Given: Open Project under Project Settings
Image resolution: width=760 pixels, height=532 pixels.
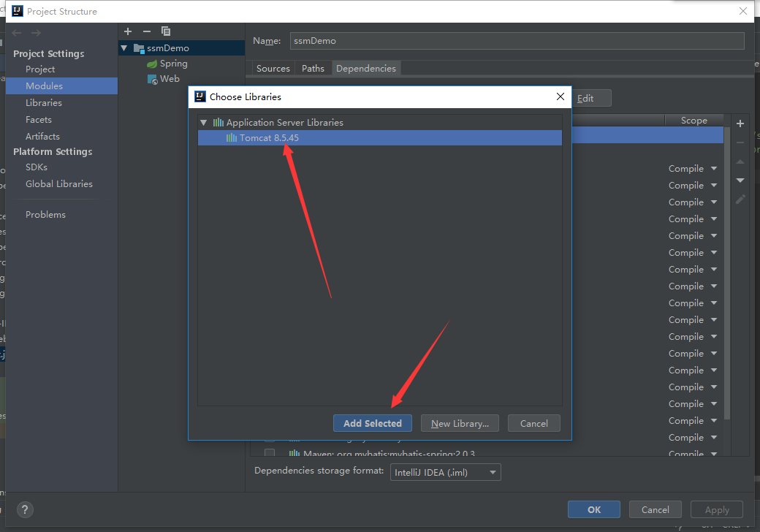Looking at the screenshot, I should pos(40,69).
